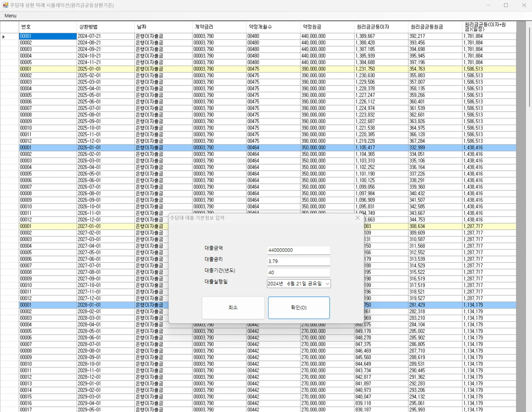Screen dimensions: 532x412
Task: Click principal cell 392,217
Action: click(435, 36)
